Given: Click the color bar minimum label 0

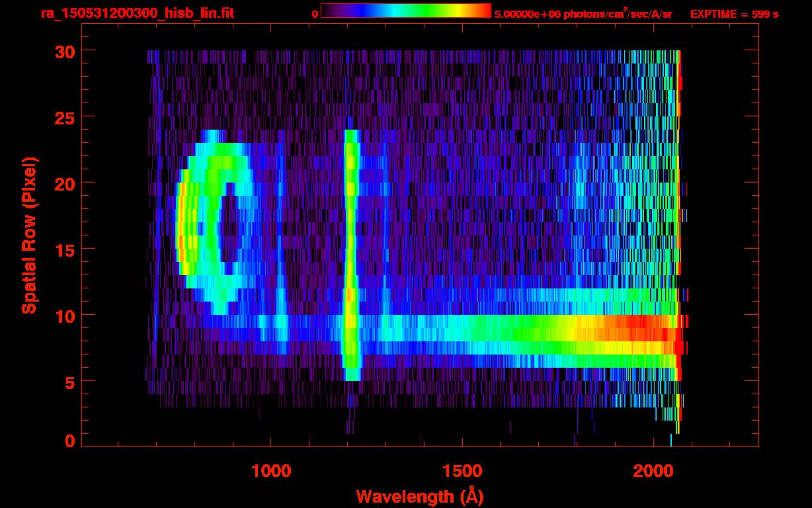Looking at the screenshot, I should (315, 14).
